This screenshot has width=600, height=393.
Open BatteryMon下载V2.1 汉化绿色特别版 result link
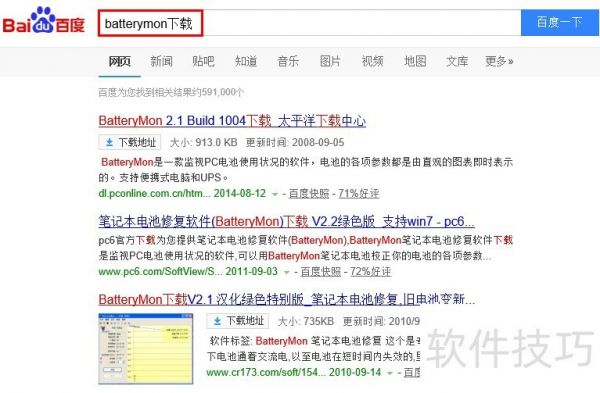point(287,299)
